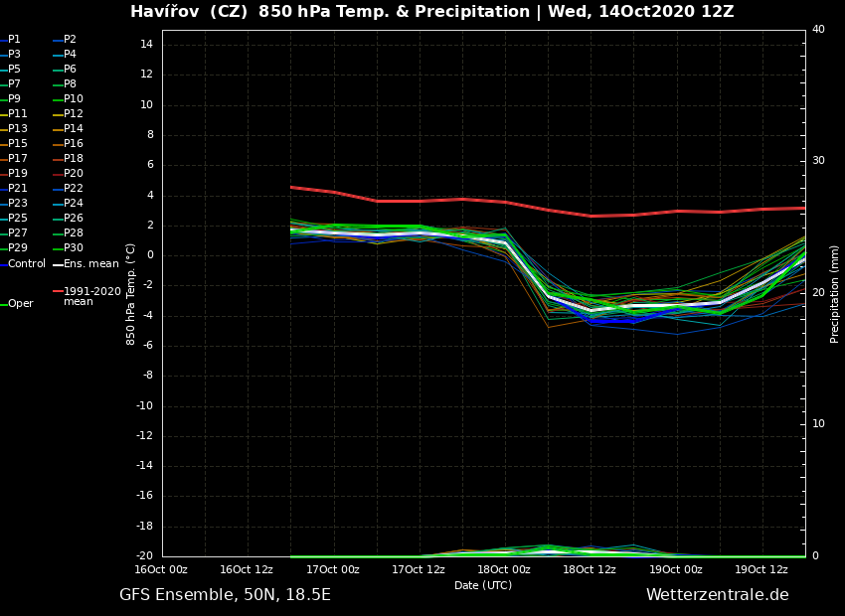
Task: Click the GFS Ensemble, 50N, 18.5E caption
Action: point(225,595)
